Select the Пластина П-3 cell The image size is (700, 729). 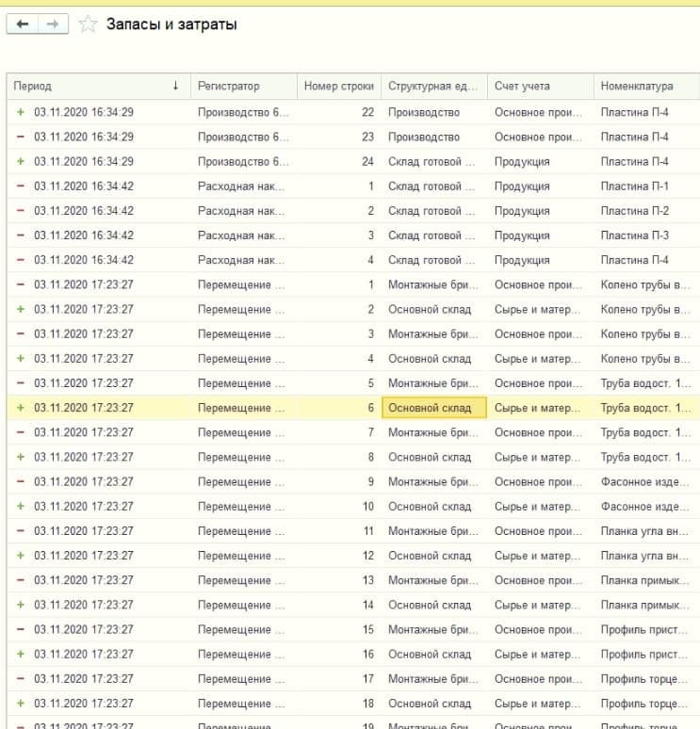[x=646, y=235]
